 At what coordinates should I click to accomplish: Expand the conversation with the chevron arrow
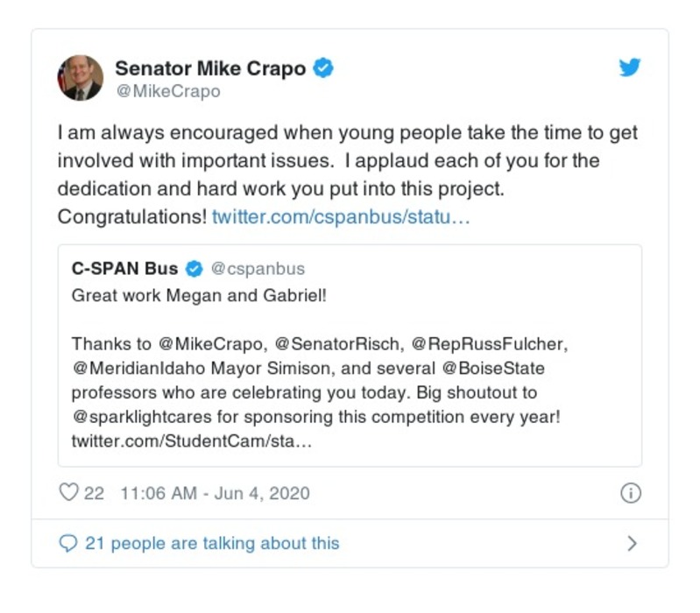632,544
